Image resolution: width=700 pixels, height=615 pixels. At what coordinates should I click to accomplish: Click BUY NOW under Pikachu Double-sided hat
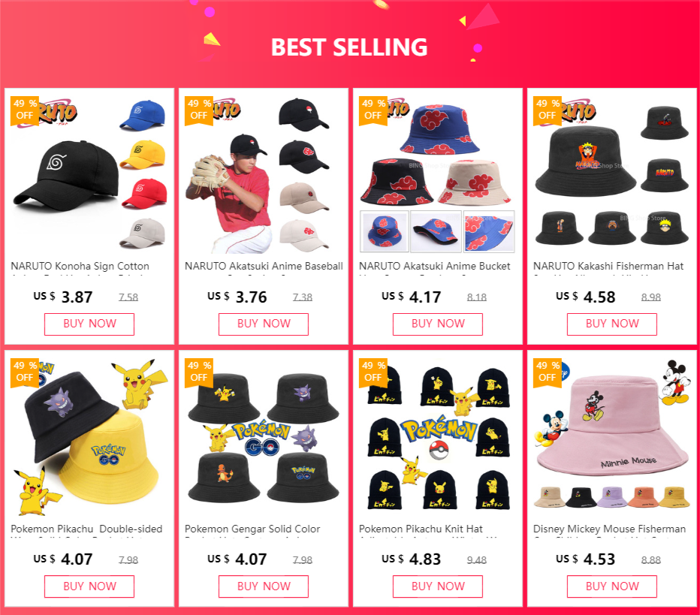pos(89,586)
